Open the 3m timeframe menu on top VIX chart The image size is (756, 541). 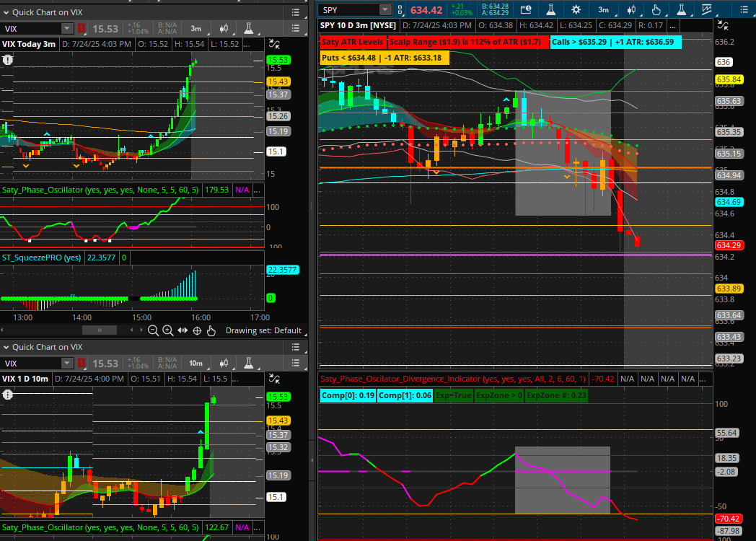(196, 29)
